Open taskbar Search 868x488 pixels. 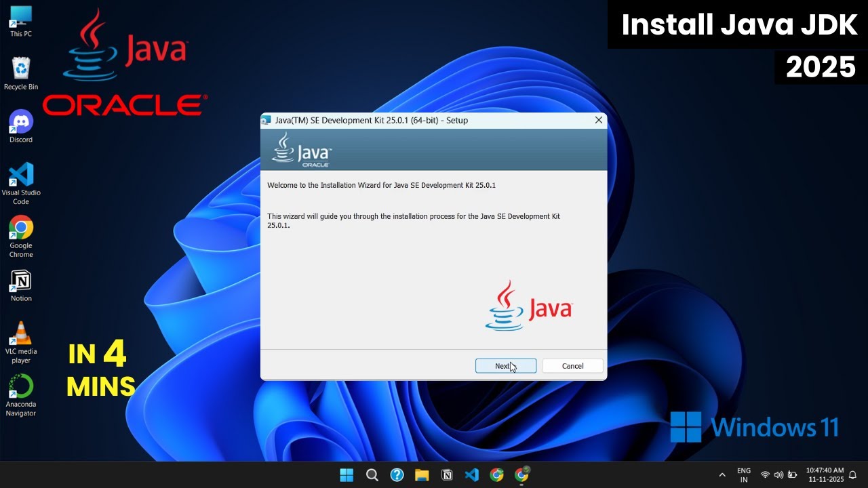[372, 474]
